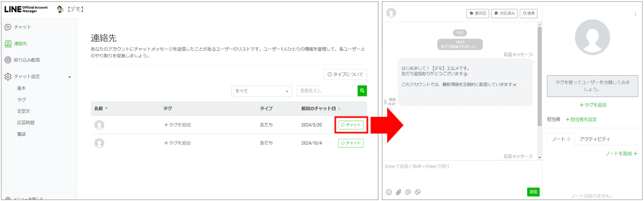Open the 基本 settings item
The width and height of the screenshot is (644, 201).
tap(21, 88)
